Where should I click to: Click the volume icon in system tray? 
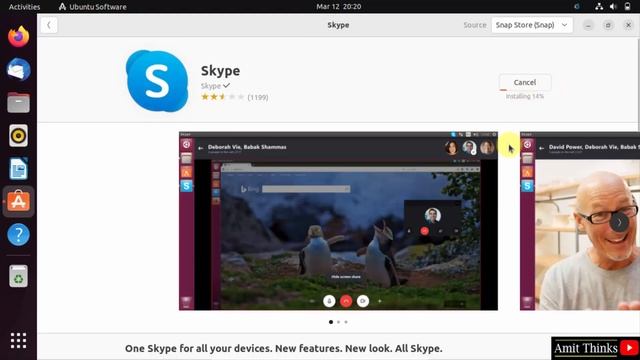(x=613, y=7)
